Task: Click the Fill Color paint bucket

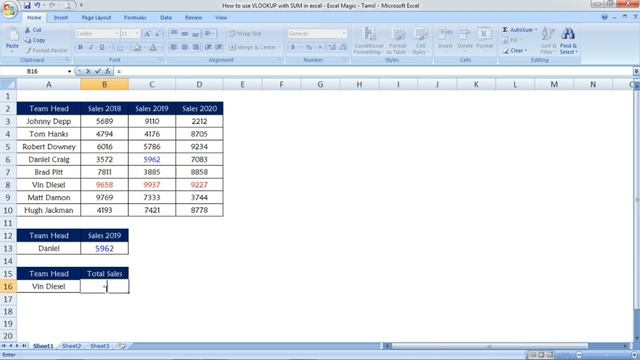Action: pos(138,47)
